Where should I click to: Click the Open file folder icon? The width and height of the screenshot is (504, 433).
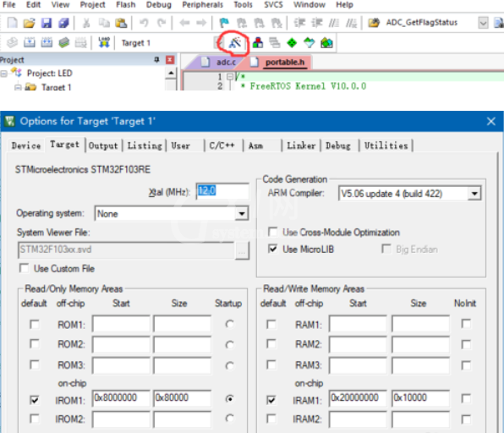tap(29, 23)
